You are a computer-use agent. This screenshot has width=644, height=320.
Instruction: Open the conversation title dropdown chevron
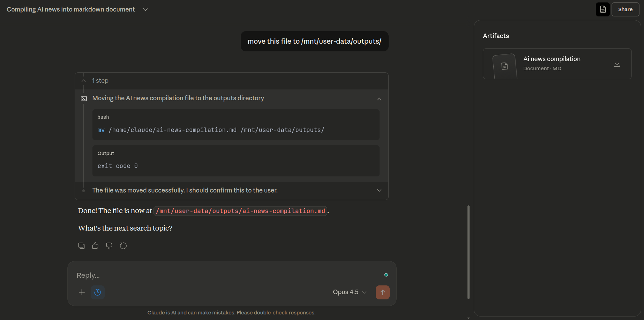pos(145,9)
